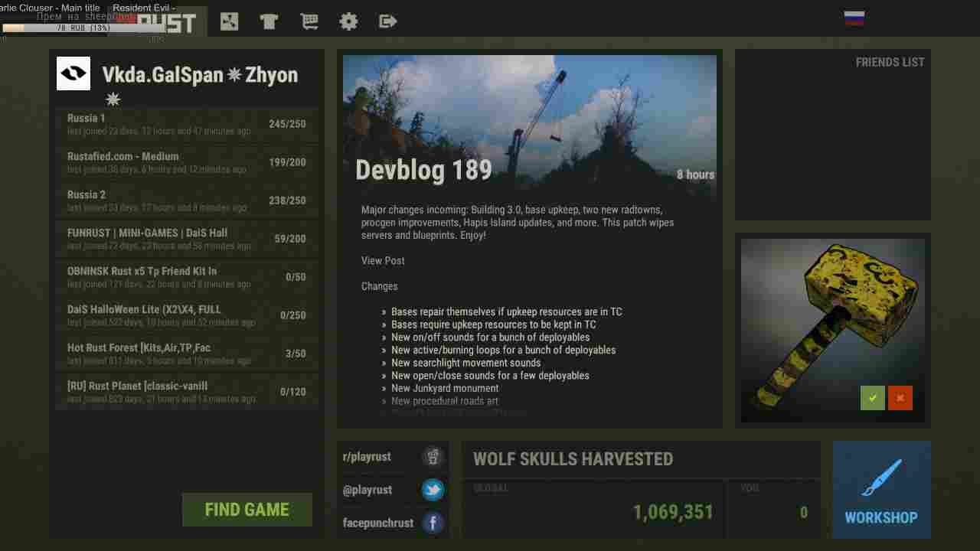Image resolution: width=980 pixels, height=551 pixels.
Task: Open the inventory t-shirt icon
Action: click(x=269, y=21)
